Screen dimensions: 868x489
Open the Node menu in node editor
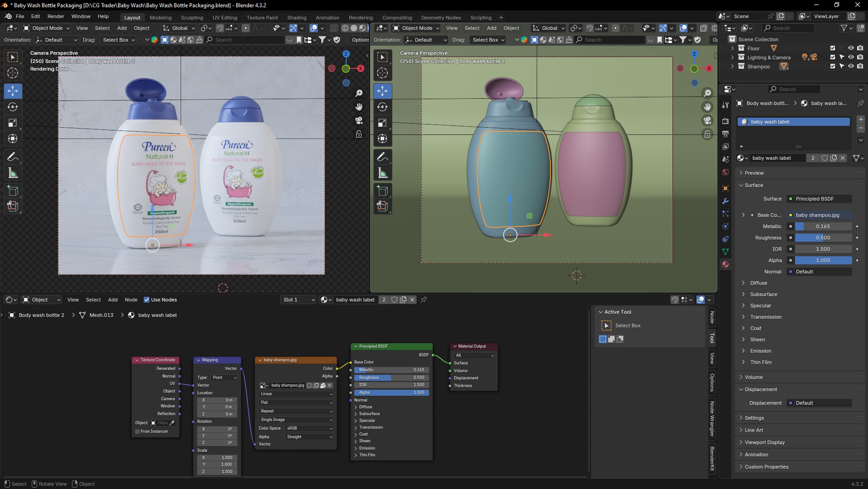coord(131,300)
